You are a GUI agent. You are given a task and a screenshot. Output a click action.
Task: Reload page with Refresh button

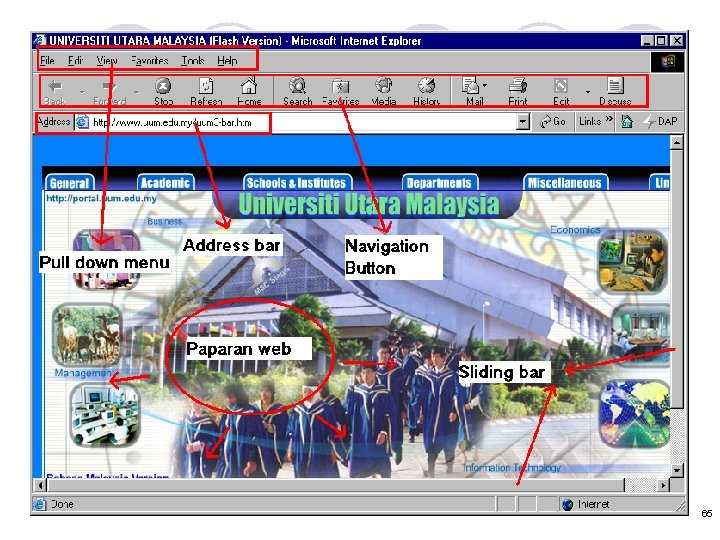tap(206, 92)
